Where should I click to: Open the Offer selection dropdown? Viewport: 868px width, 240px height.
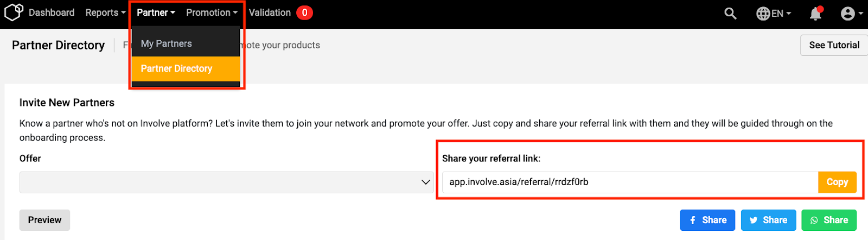226,182
